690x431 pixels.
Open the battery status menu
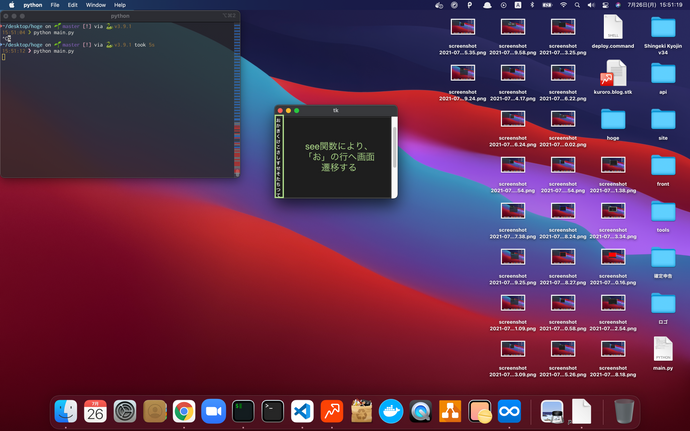[547, 5]
